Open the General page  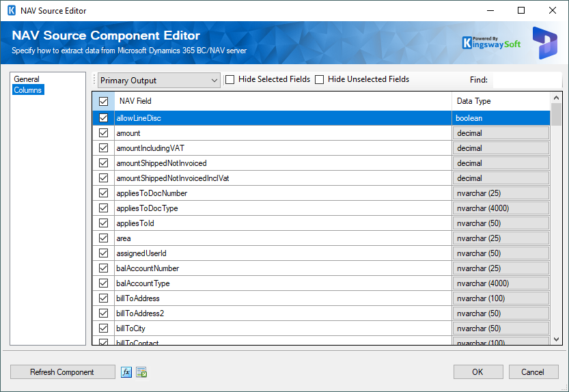27,79
